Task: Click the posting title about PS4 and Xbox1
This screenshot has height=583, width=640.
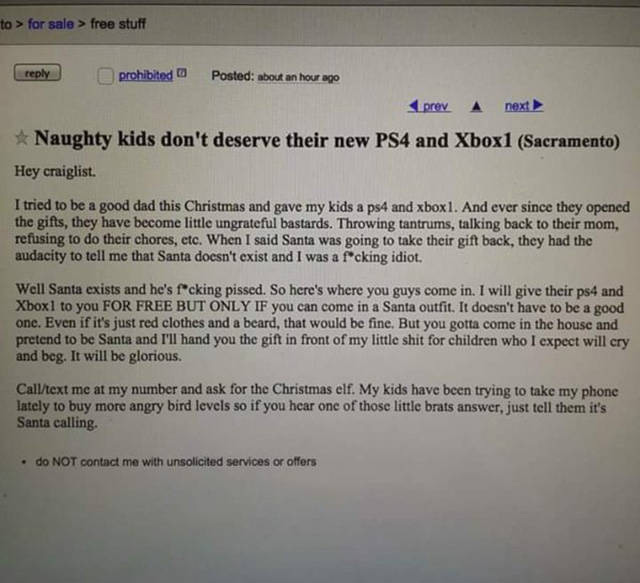Action: pos(273,140)
